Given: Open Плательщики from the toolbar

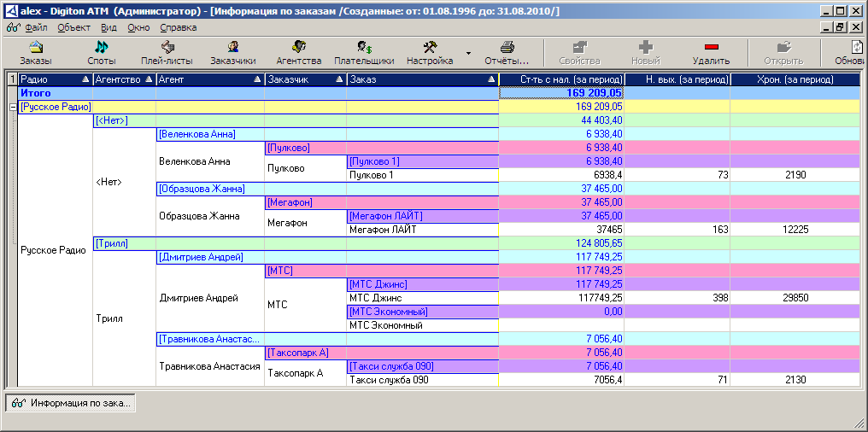Looking at the screenshot, I should (364, 54).
